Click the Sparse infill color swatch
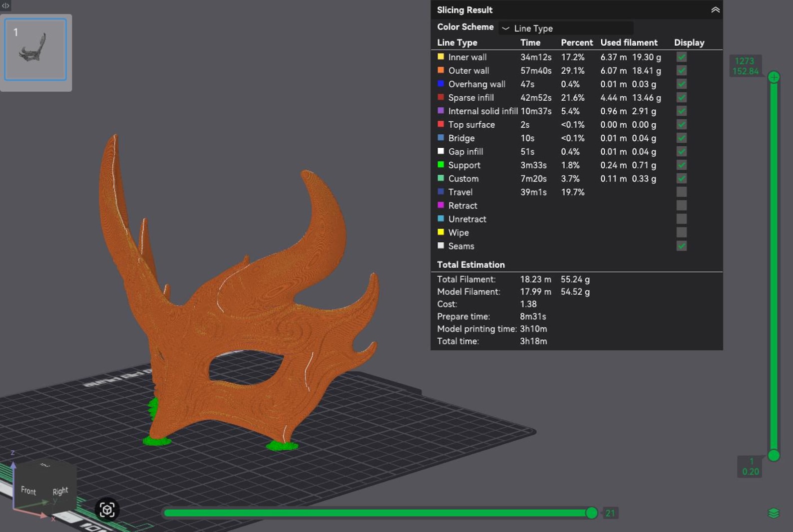This screenshot has height=532, width=793. pyautogui.click(x=440, y=97)
